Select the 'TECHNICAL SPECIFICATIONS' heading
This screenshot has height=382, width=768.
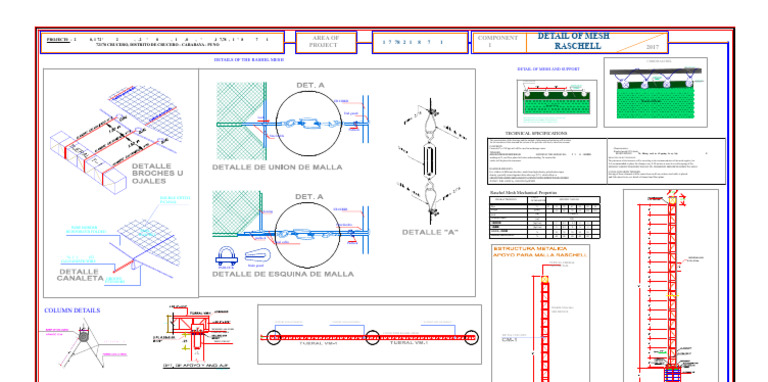[x=536, y=133]
